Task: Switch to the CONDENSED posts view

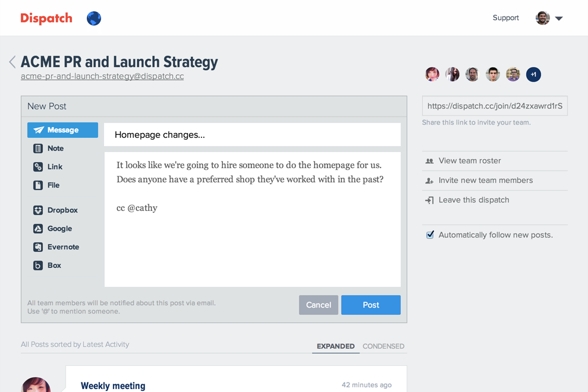Action: pyautogui.click(x=383, y=346)
